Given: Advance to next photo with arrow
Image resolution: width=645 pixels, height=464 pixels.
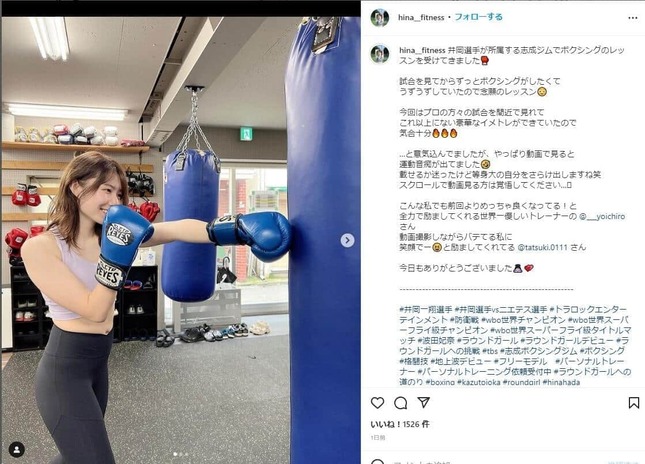Looking at the screenshot, I should 348,240.
